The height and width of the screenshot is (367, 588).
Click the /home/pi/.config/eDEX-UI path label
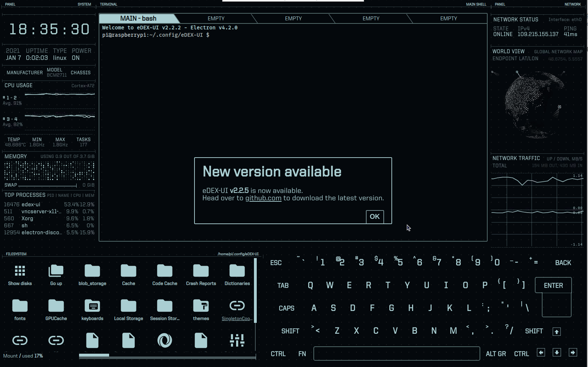coord(238,254)
